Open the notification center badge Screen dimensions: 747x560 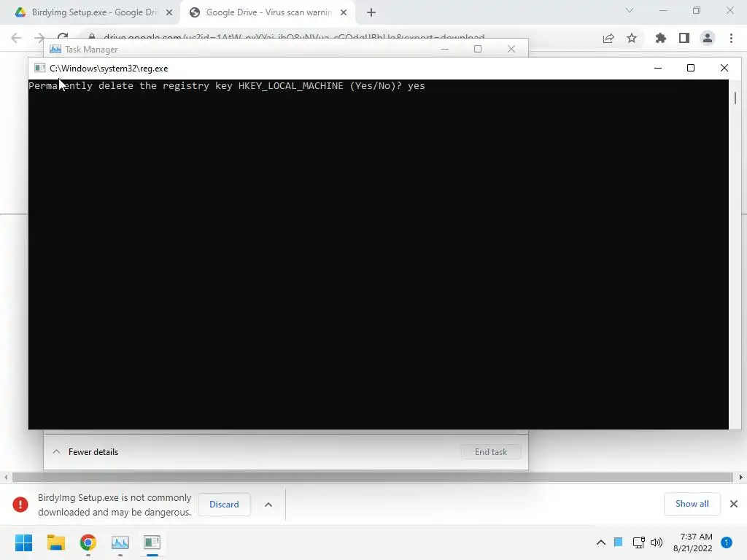click(727, 542)
